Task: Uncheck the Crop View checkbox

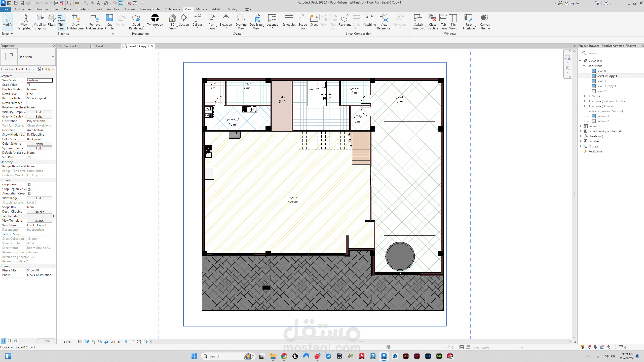Action: point(29,185)
